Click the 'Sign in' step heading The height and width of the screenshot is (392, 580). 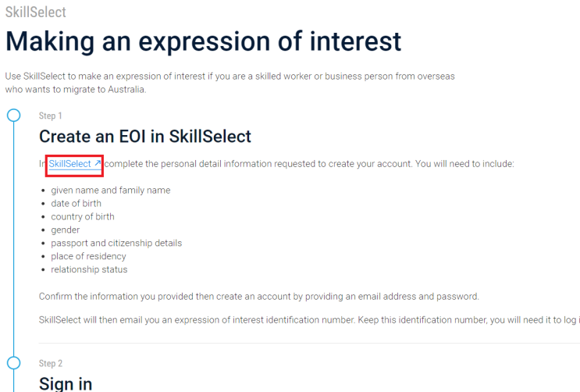click(66, 383)
